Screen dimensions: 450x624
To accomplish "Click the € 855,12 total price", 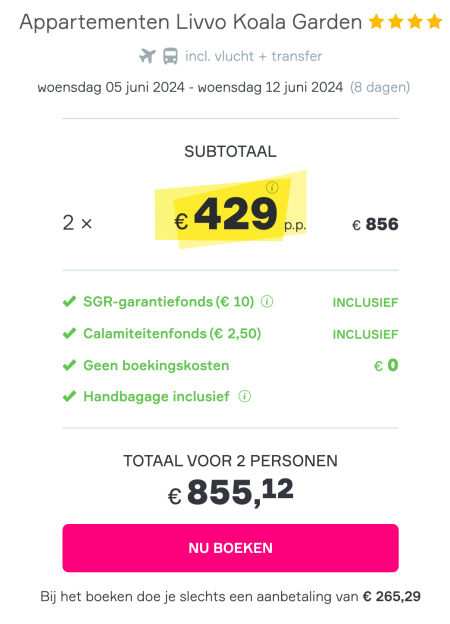I will tap(231, 493).
